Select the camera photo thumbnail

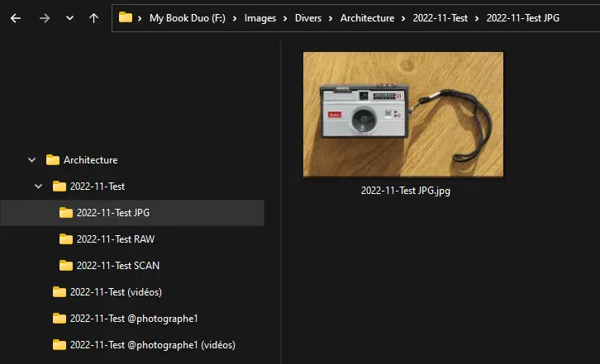point(403,115)
